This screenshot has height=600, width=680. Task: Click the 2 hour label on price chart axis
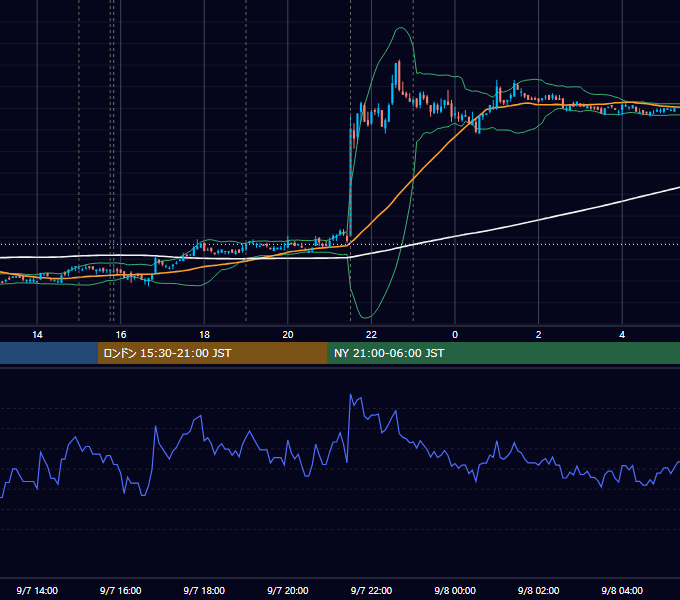point(539,335)
